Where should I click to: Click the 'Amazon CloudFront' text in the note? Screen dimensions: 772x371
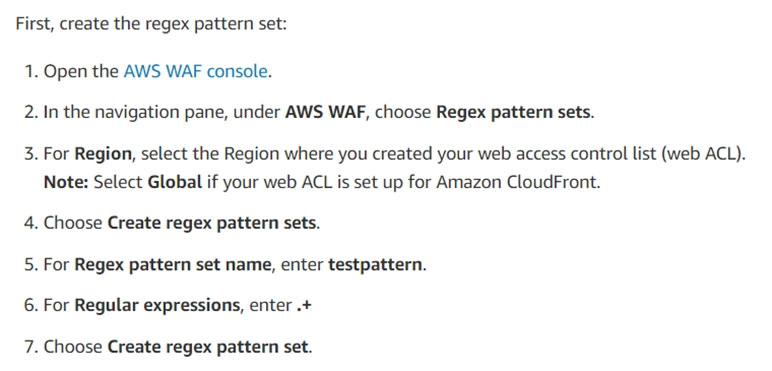(x=517, y=182)
